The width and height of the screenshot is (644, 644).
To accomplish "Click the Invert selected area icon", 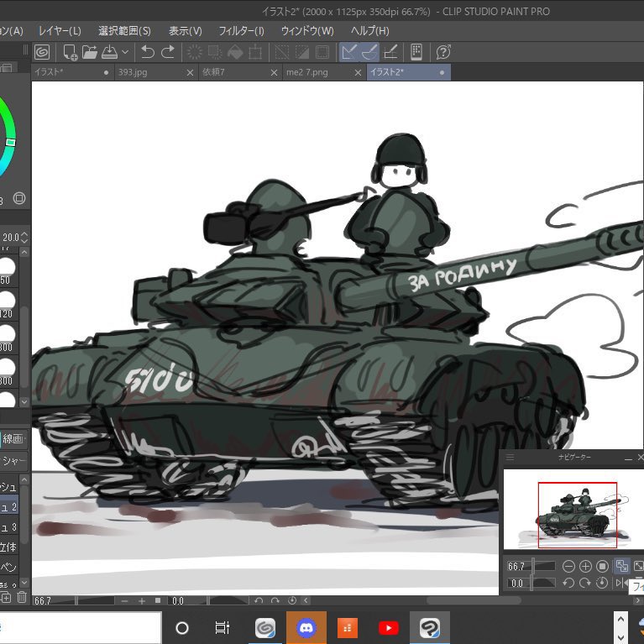I will click(x=302, y=52).
